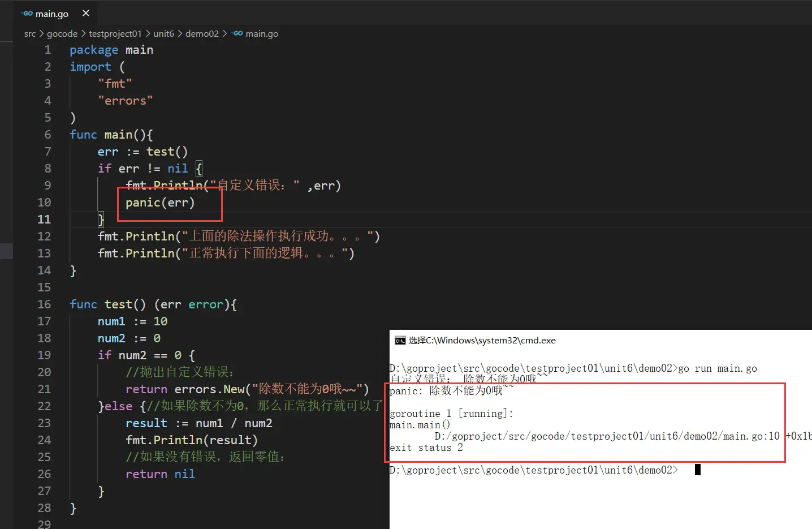This screenshot has height=529, width=812.
Task: Open the gocode breadcrumb folder
Action: pos(62,34)
